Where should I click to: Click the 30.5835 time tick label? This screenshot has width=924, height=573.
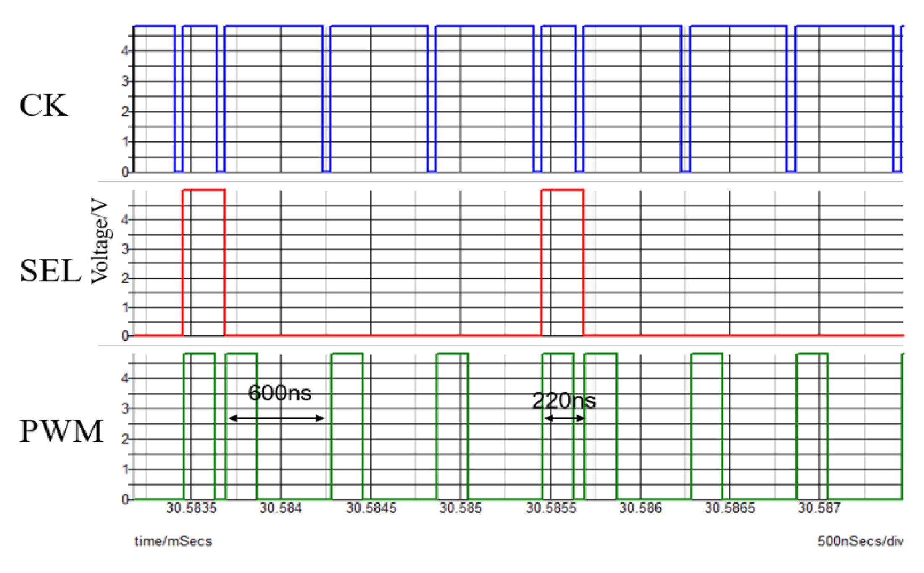point(191,508)
